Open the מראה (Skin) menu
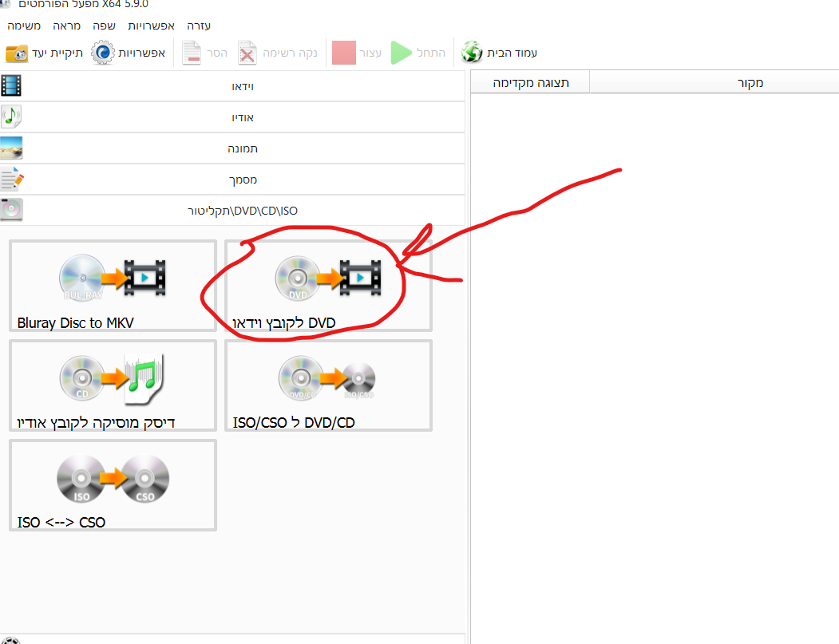Viewport: 839px width, 644px height. pos(66,26)
